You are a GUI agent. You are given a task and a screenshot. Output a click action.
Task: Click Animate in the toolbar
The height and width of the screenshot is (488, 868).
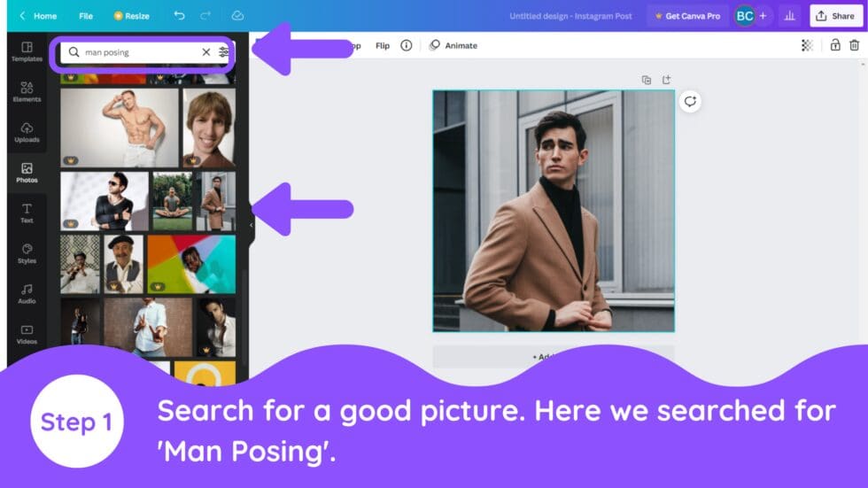[x=453, y=45]
